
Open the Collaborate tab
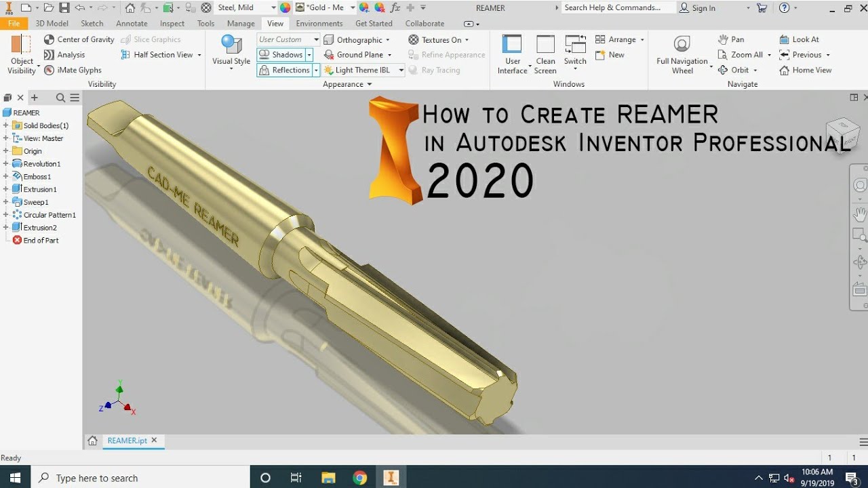(425, 23)
